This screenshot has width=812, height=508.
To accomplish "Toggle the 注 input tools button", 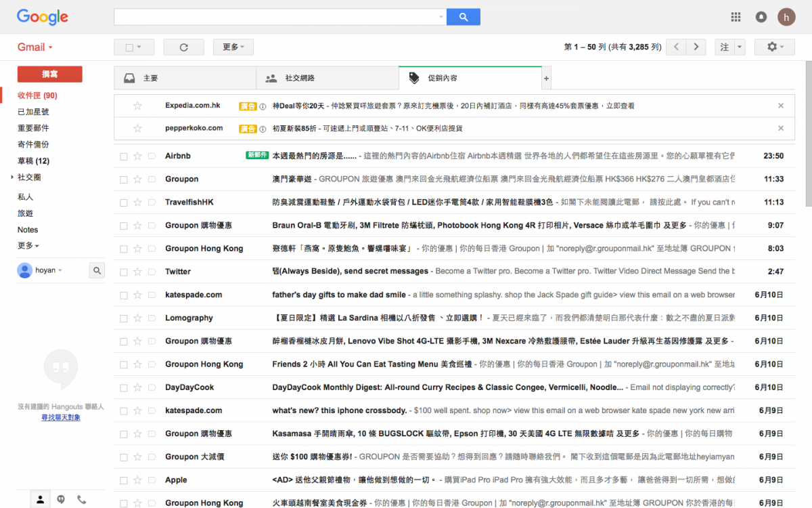I will 725,47.
